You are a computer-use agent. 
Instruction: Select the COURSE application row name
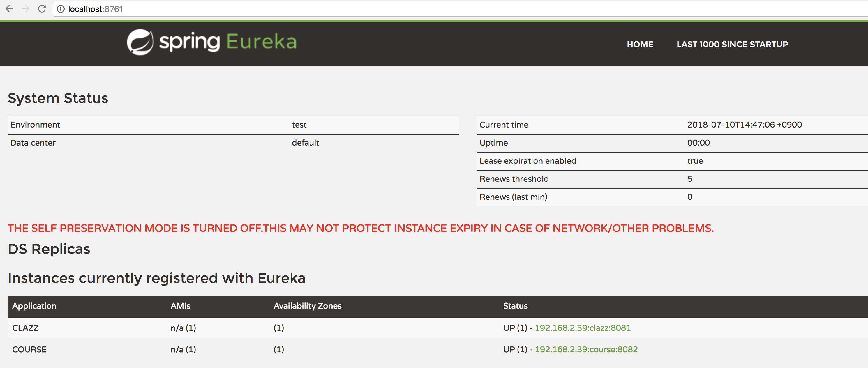coord(29,349)
